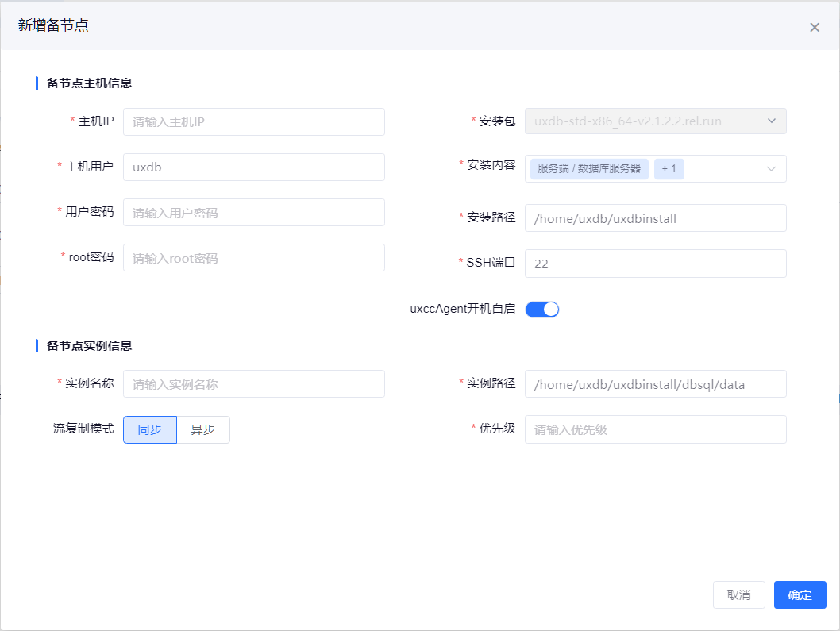Click the 安装路径 input field

point(655,218)
